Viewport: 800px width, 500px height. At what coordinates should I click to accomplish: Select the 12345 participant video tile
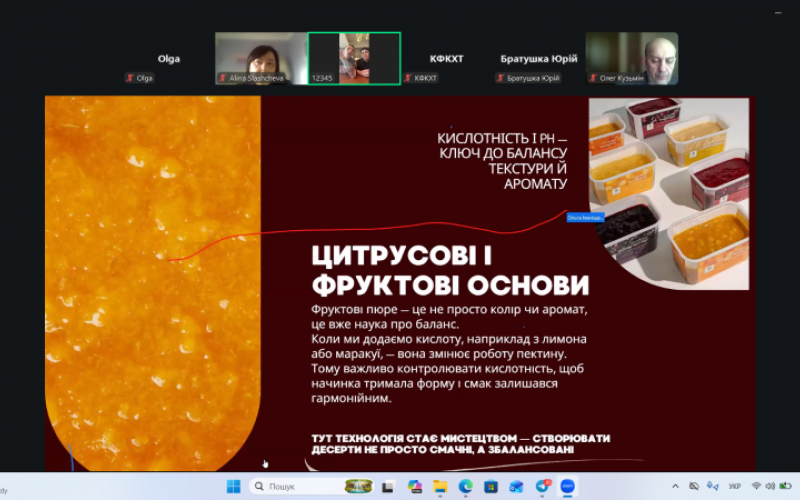354,57
